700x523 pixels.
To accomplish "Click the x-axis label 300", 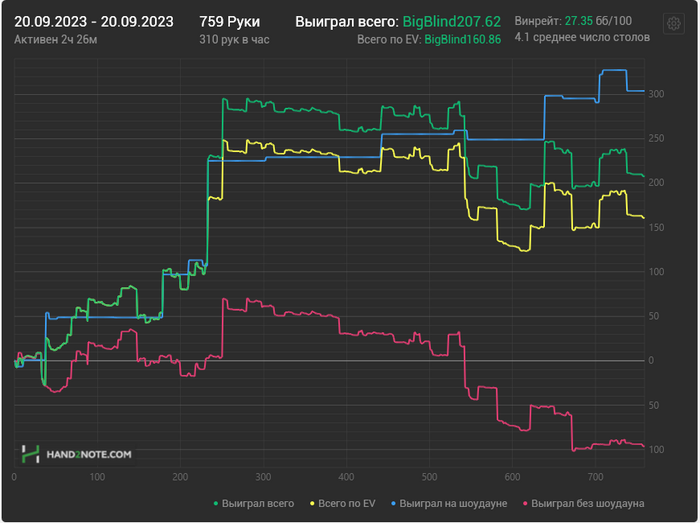I will 263,477.
